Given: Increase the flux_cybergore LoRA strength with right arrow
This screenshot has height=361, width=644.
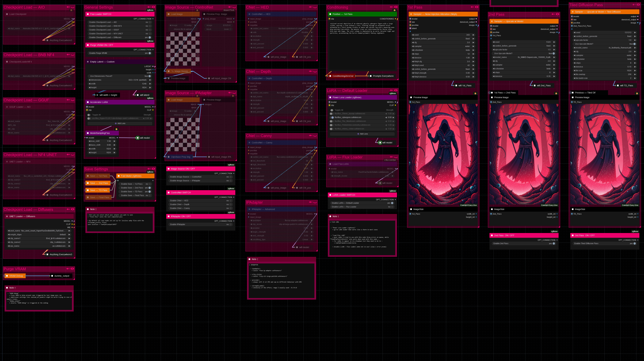Looking at the screenshot, I should click(x=393, y=117).
